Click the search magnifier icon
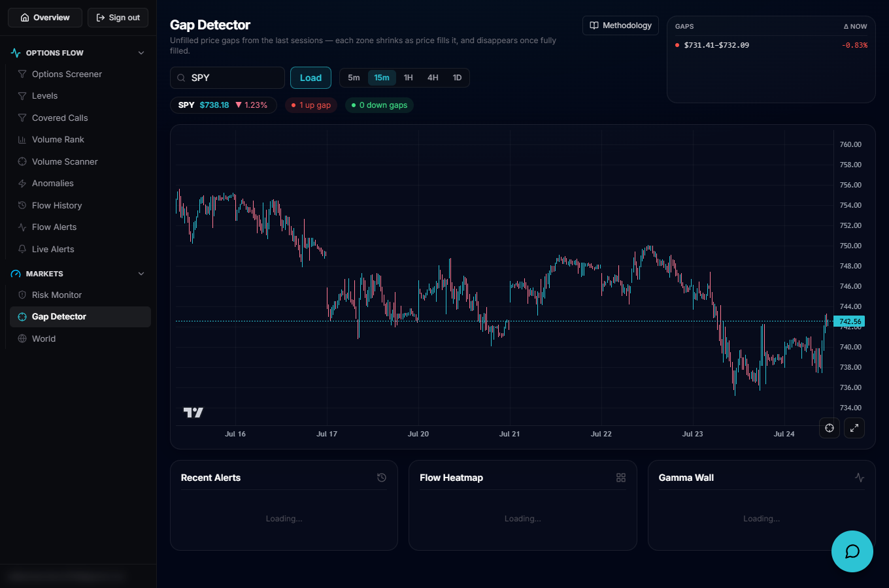This screenshot has height=588, width=889. (x=181, y=78)
